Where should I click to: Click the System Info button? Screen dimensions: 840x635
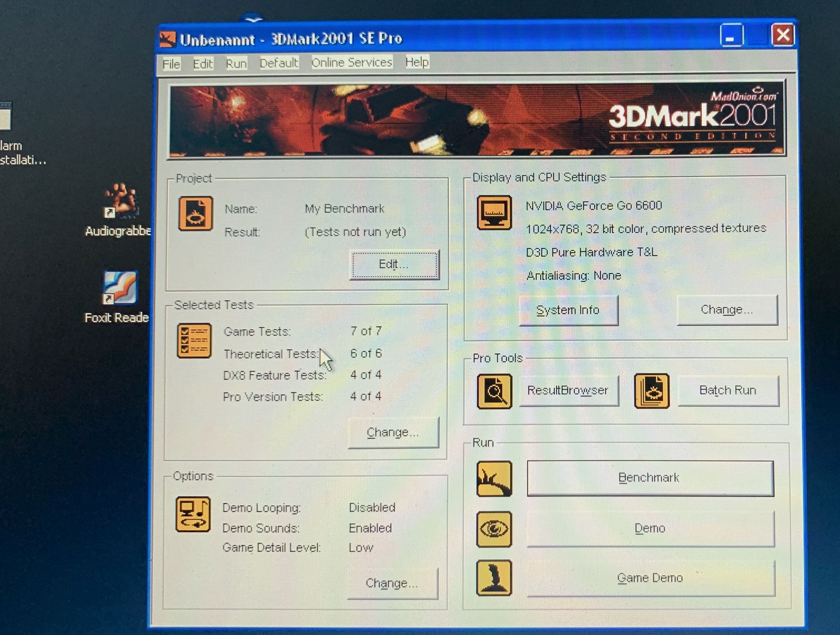(x=568, y=310)
